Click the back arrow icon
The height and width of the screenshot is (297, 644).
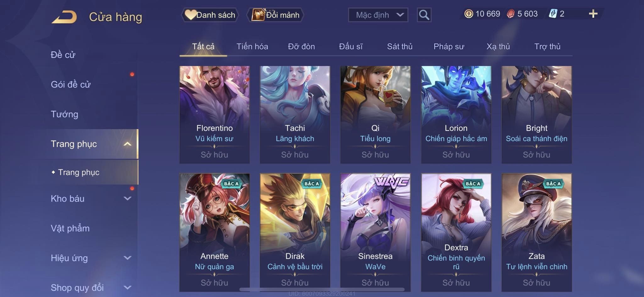pos(64,17)
